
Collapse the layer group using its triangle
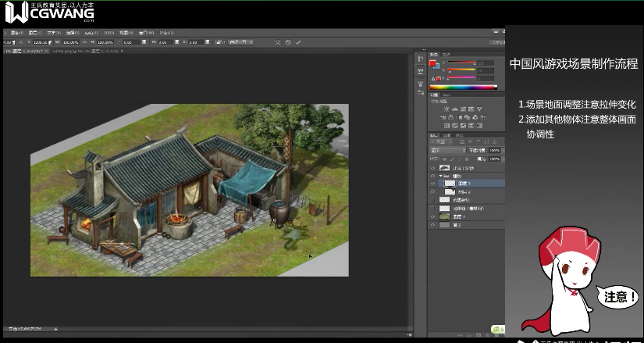coord(439,176)
